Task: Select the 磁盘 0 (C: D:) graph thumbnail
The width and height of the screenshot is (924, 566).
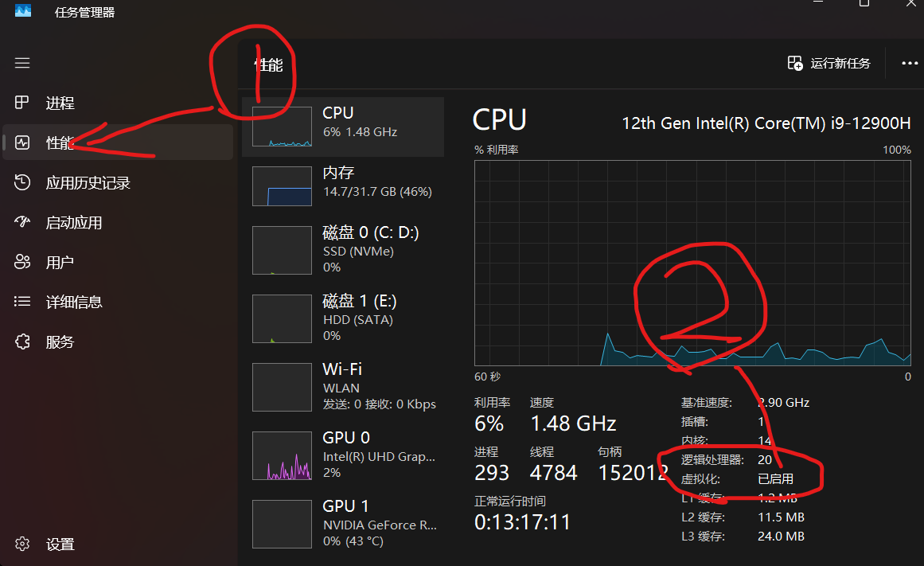Action: coord(283,250)
